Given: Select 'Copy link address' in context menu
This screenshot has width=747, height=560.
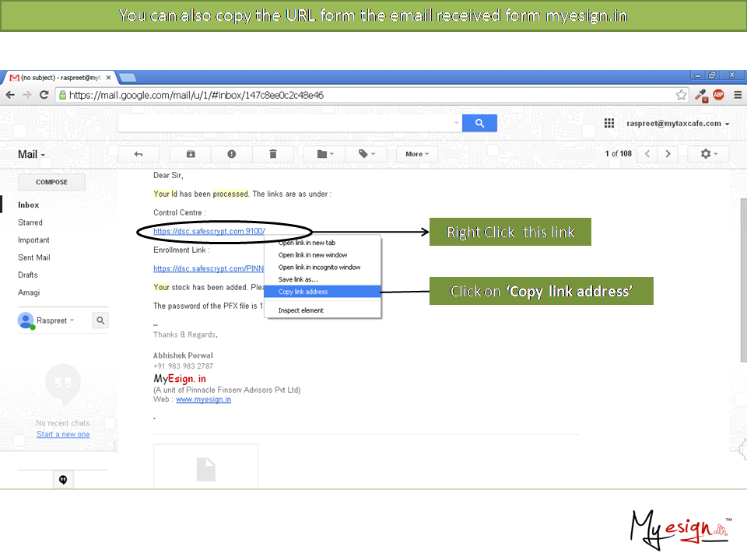Looking at the screenshot, I should click(x=303, y=292).
